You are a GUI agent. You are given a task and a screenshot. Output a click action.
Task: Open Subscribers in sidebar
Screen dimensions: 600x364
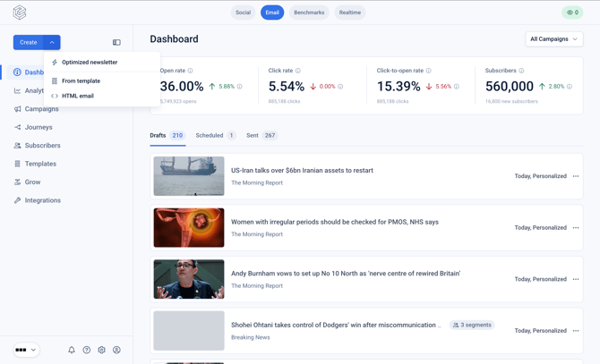tap(42, 146)
